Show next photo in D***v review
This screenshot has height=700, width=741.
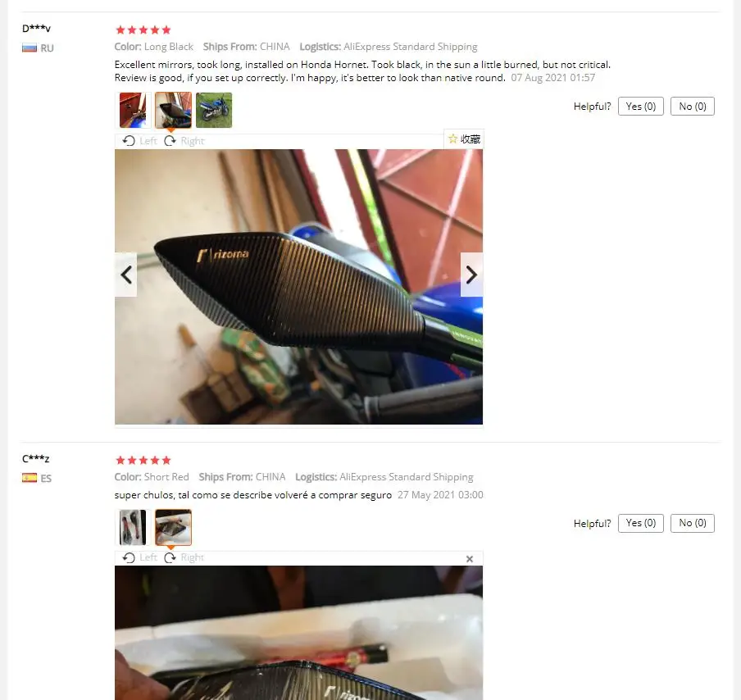471,275
